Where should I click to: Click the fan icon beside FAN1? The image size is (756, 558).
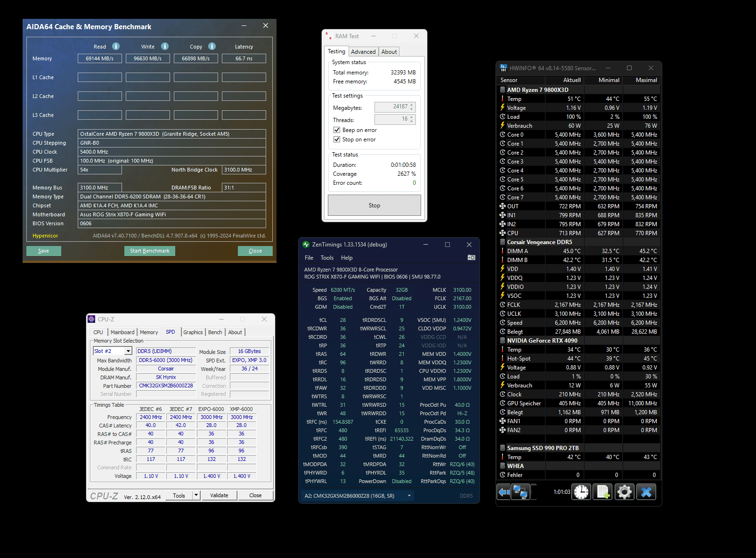[x=503, y=421]
